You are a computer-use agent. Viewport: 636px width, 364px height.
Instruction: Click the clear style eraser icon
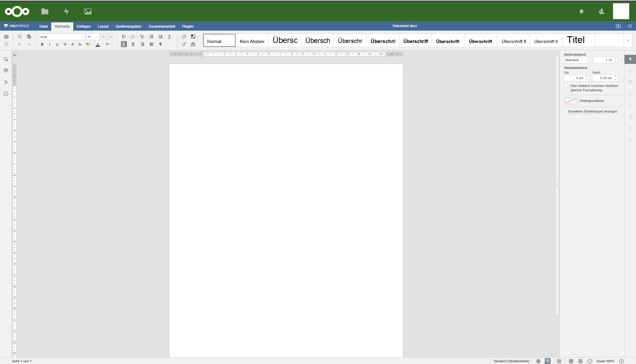coord(184,37)
